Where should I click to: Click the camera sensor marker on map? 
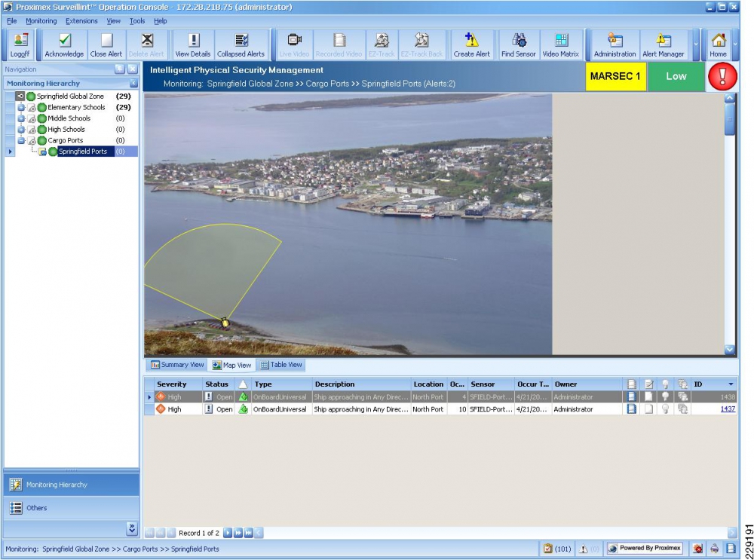click(x=225, y=323)
